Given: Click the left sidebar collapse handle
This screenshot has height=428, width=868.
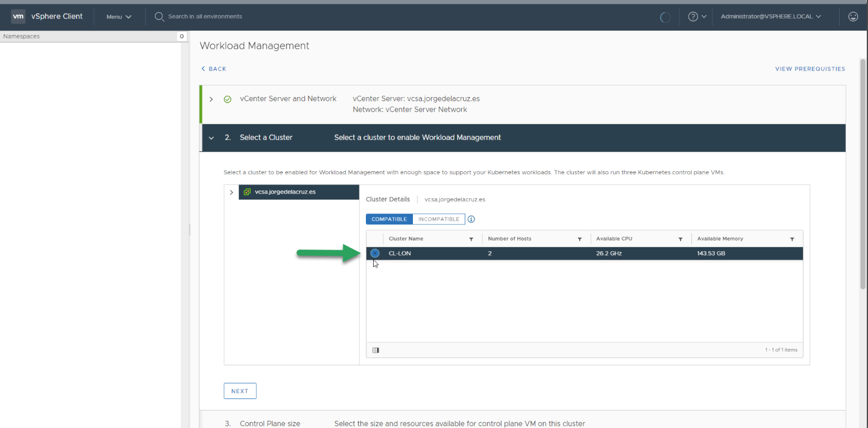Looking at the screenshot, I should tap(189, 230).
